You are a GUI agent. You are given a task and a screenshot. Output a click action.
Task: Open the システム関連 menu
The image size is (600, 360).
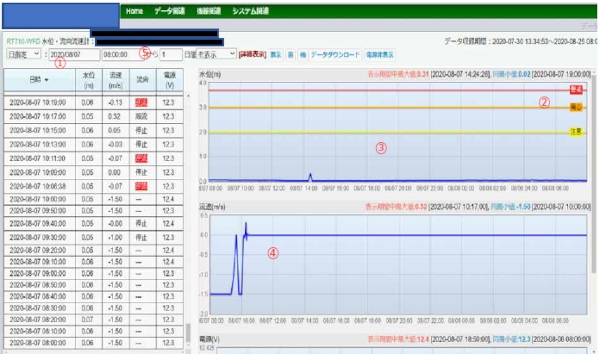coord(250,11)
